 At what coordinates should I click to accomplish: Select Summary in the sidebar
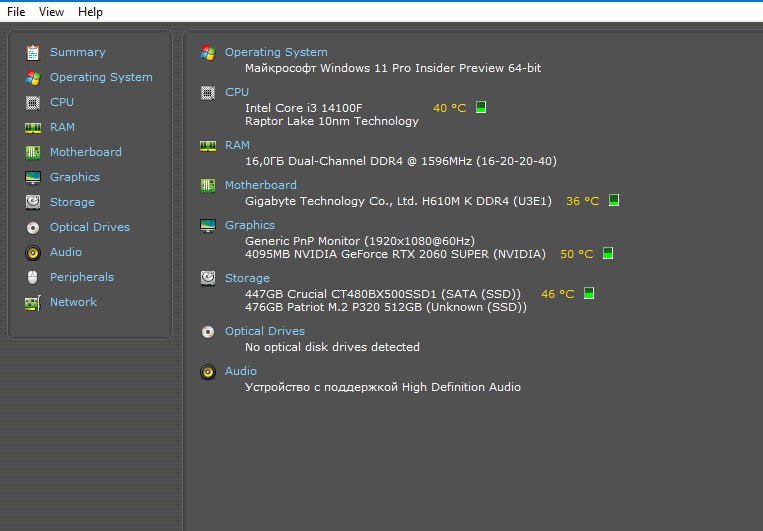click(x=78, y=52)
